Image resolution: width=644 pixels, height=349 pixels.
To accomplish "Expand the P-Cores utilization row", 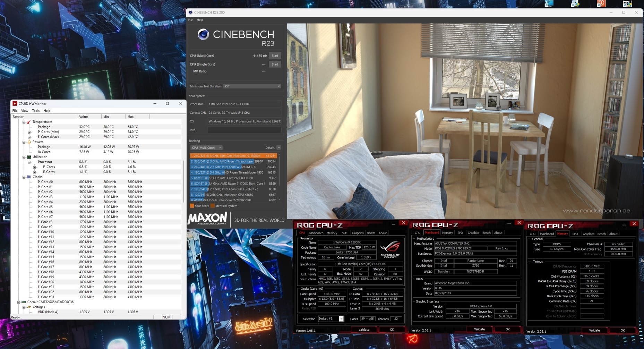I will coord(34,167).
